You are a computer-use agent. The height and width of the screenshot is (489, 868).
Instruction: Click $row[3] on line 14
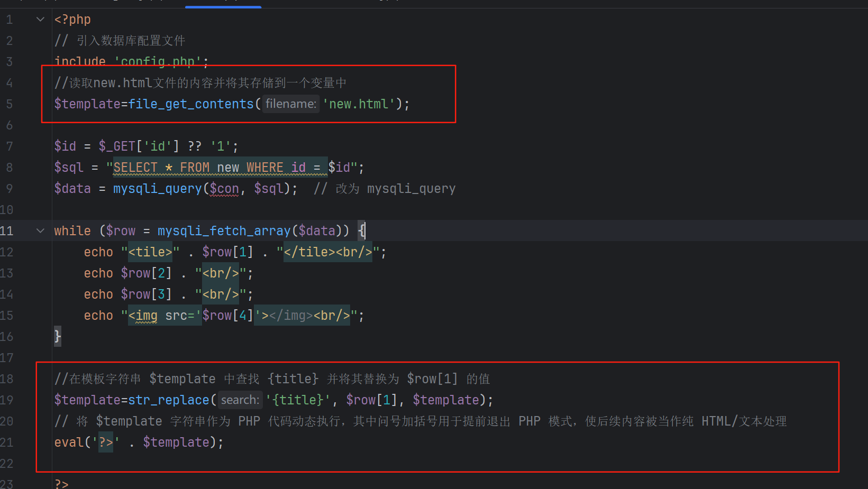[x=147, y=294]
